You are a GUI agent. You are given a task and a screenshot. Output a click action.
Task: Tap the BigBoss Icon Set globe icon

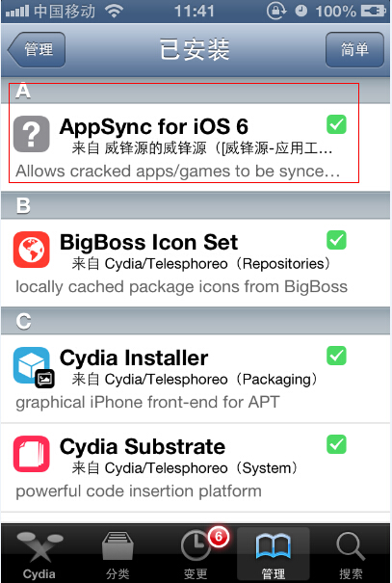tap(32, 250)
